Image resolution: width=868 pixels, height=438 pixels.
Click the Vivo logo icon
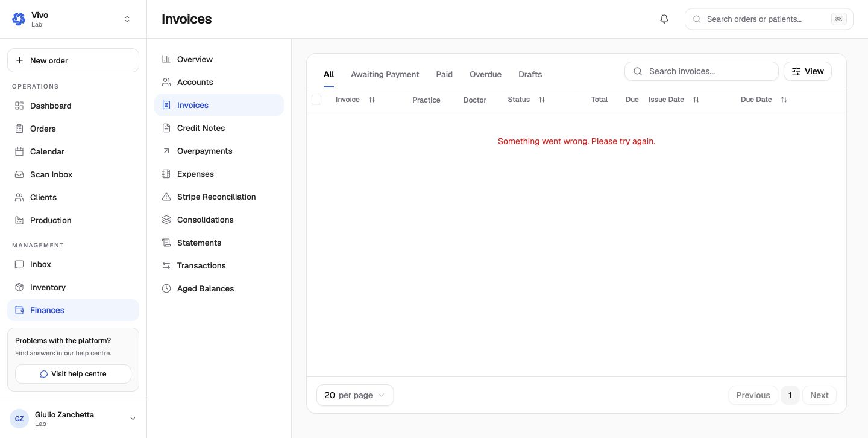tap(19, 19)
